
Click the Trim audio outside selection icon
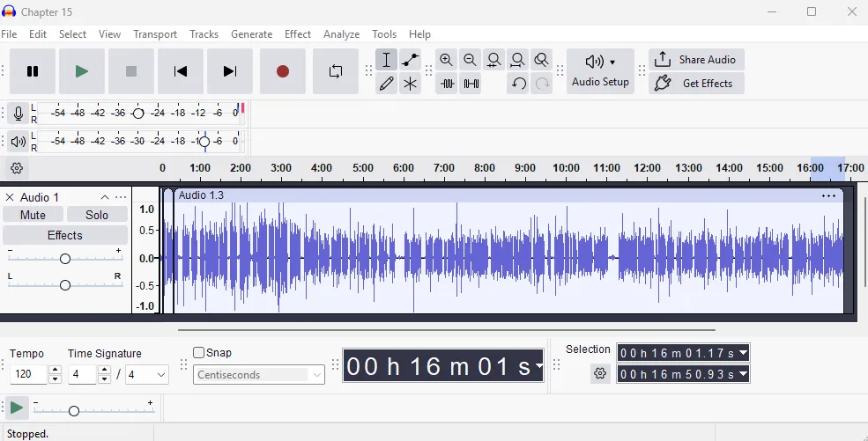(447, 84)
